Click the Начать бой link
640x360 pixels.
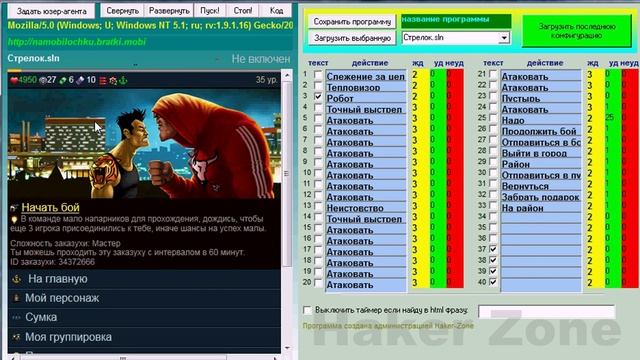click(50, 207)
